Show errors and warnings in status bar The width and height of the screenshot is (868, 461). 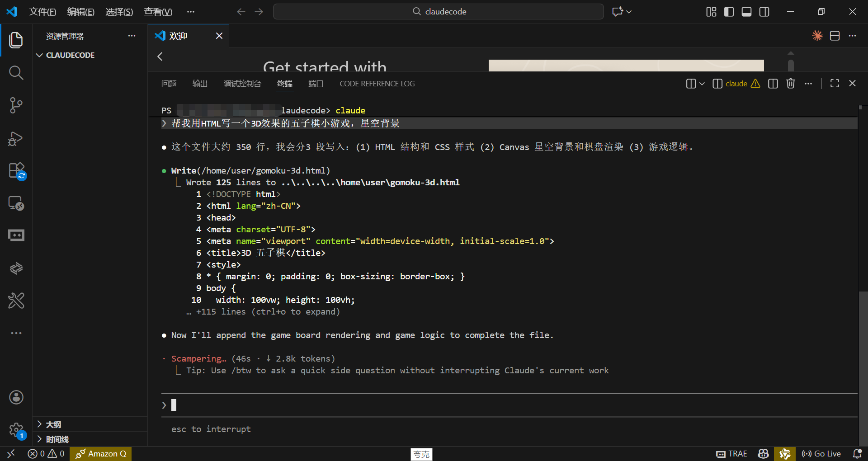46,454
